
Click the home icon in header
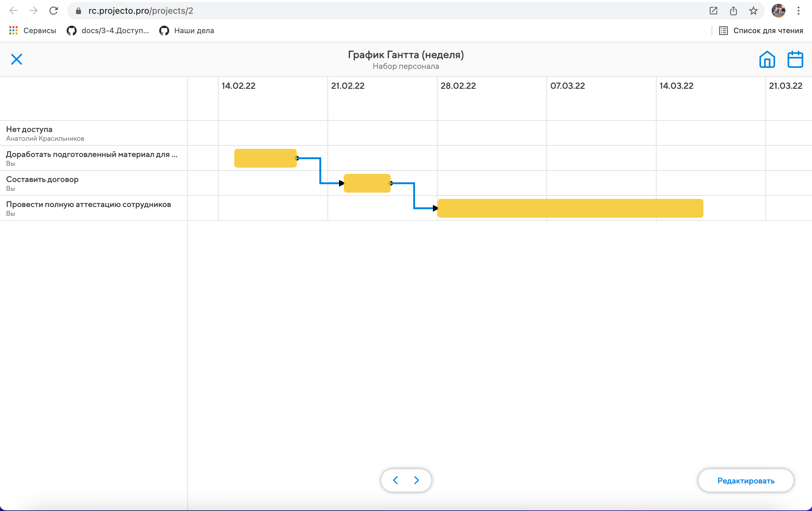point(767,60)
